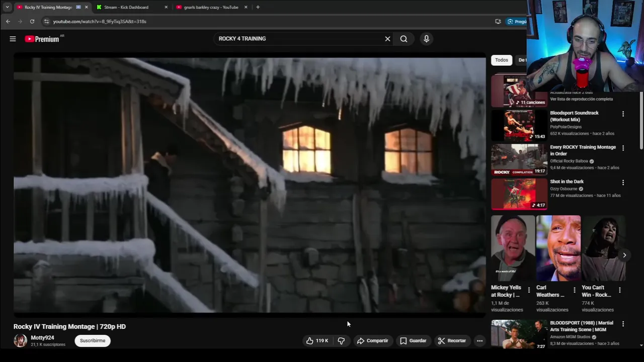Open Shot in the Dark 4:17 thumbnail
This screenshot has width=644, height=362.
coord(518,194)
